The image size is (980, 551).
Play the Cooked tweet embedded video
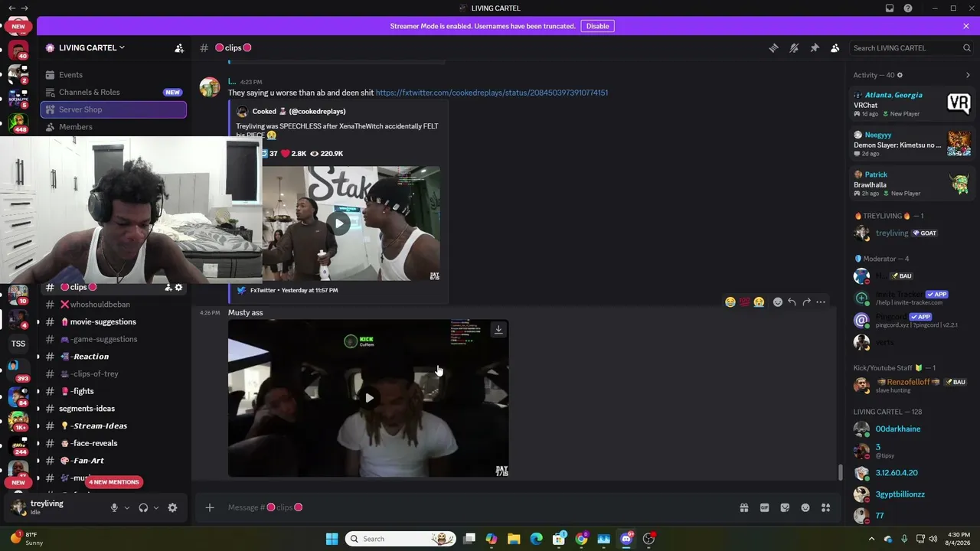(x=338, y=223)
